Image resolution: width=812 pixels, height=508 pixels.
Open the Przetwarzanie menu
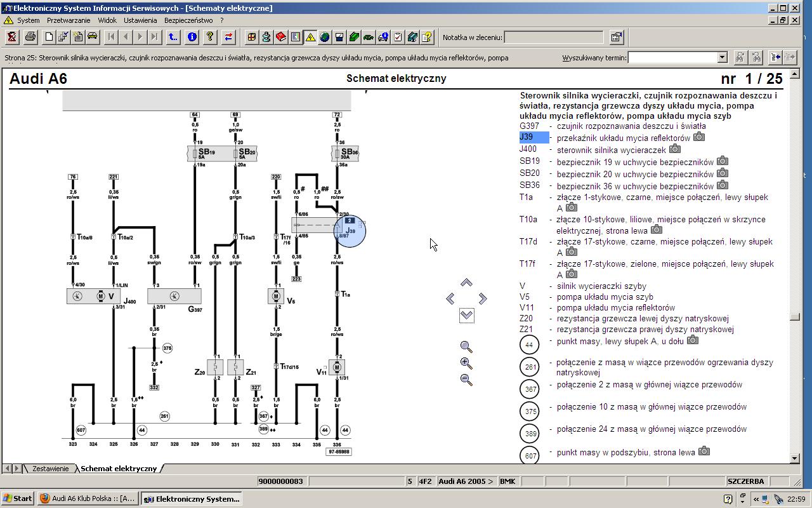coord(69,20)
